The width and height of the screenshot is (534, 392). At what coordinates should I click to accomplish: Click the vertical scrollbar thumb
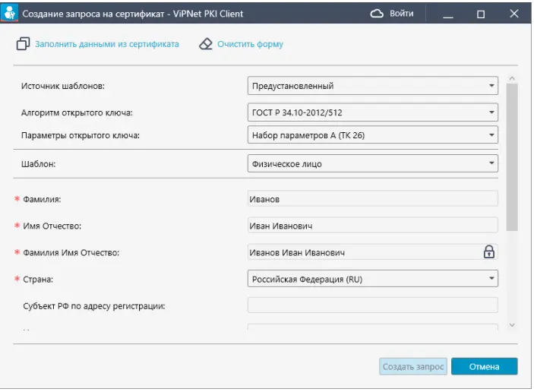coord(512,157)
